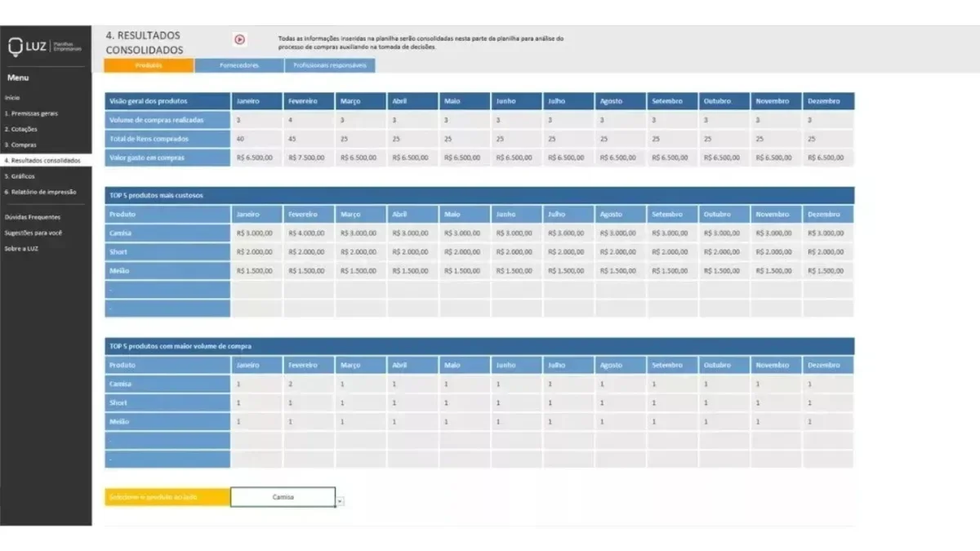The width and height of the screenshot is (980, 551).
Task: Select the 'Visão geral dos produtos' header cell
Action: tap(167, 101)
